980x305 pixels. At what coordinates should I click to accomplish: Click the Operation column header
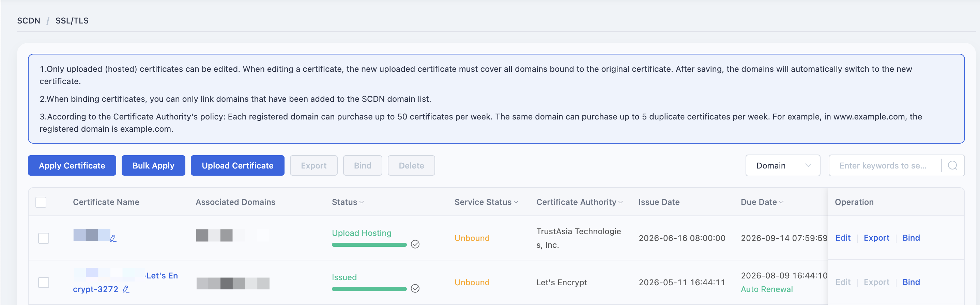click(854, 202)
